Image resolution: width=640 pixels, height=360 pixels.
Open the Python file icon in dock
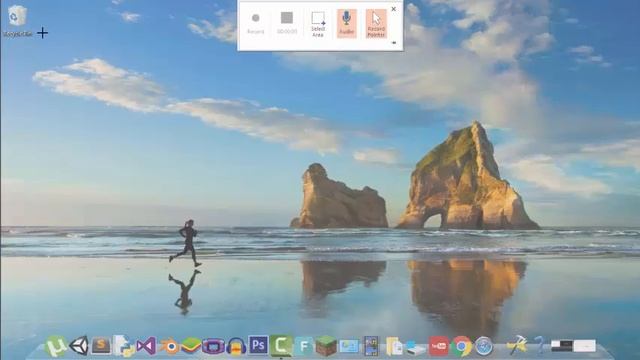click(124, 346)
